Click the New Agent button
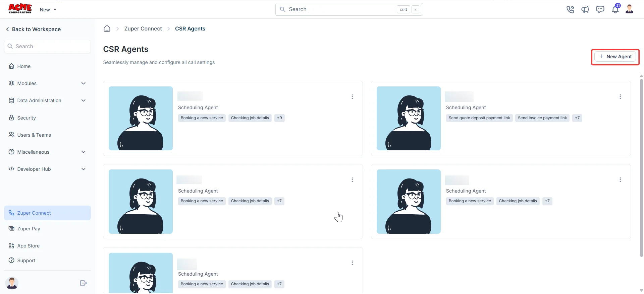This screenshot has width=644, height=294. coord(615,57)
